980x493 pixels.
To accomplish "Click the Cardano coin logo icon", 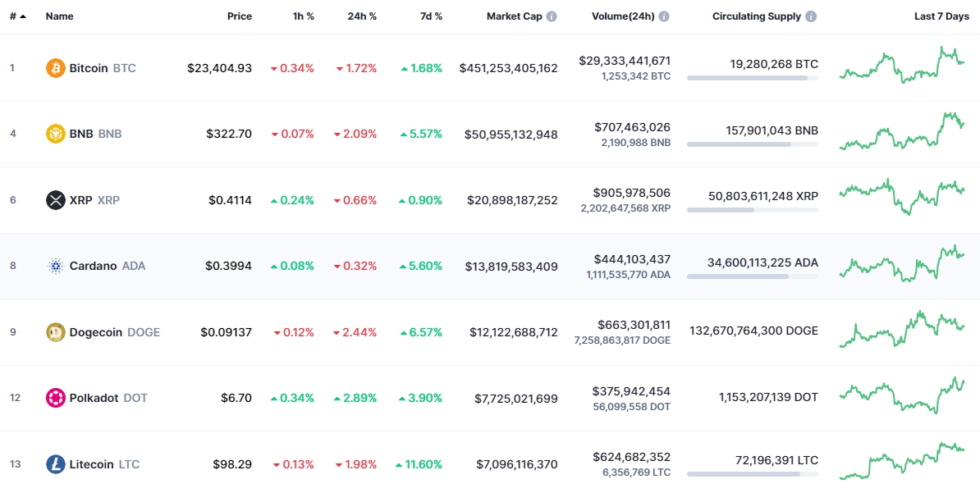I will 56,266.
